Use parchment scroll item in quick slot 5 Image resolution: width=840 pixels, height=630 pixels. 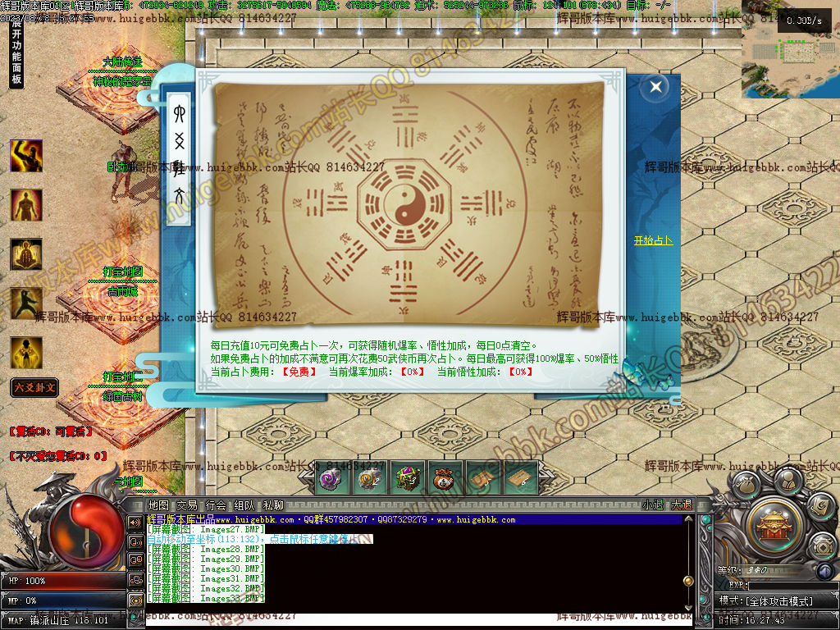click(482, 478)
